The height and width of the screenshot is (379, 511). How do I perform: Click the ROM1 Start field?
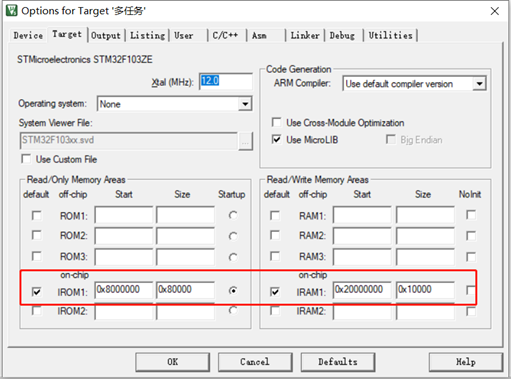coord(124,215)
